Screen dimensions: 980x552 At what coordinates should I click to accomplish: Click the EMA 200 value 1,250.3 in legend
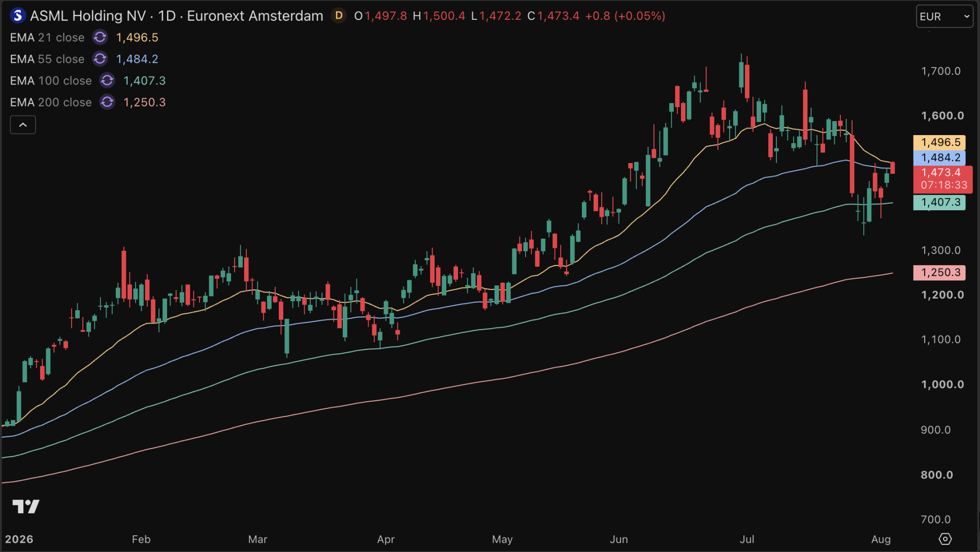144,102
